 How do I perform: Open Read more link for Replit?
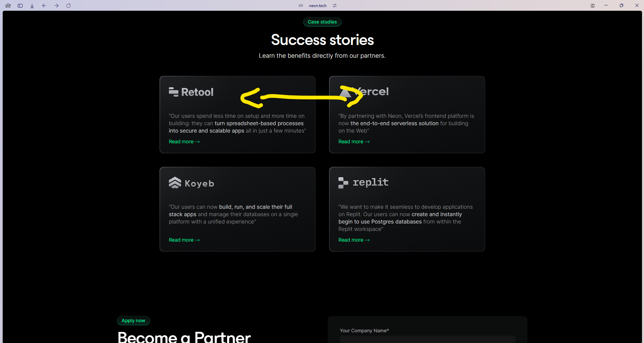click(x=354, y=240)
